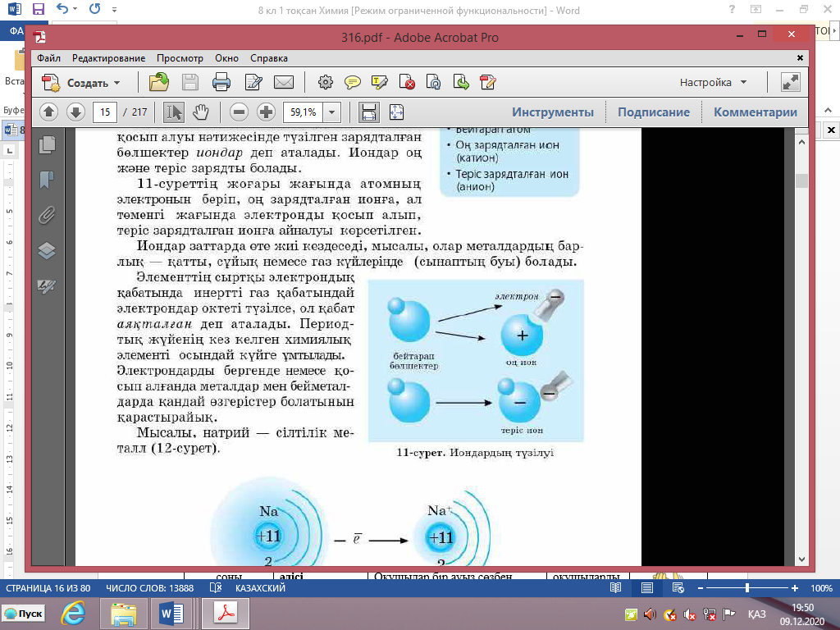Image resolution: width=840 pixels, height=630 pixels.
Task: Open the Bookmarks side panel
Action: click(47, 180)
